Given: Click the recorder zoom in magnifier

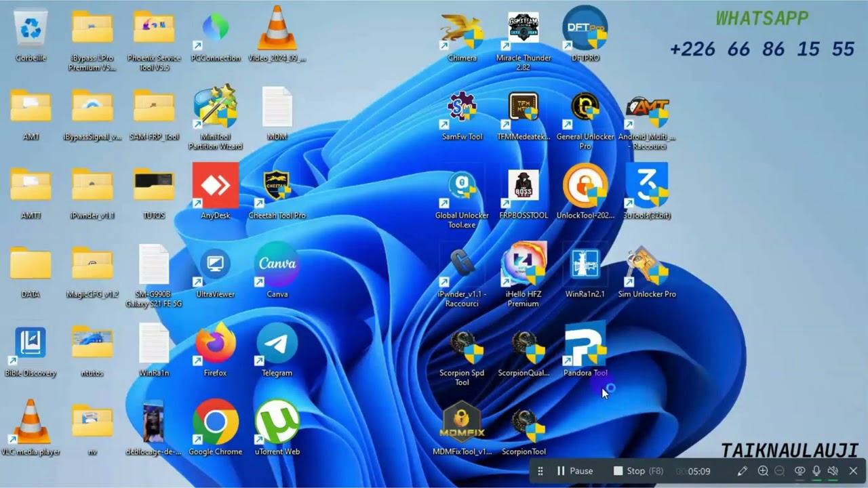Looking at the screenshot, I should pos(763,471).
